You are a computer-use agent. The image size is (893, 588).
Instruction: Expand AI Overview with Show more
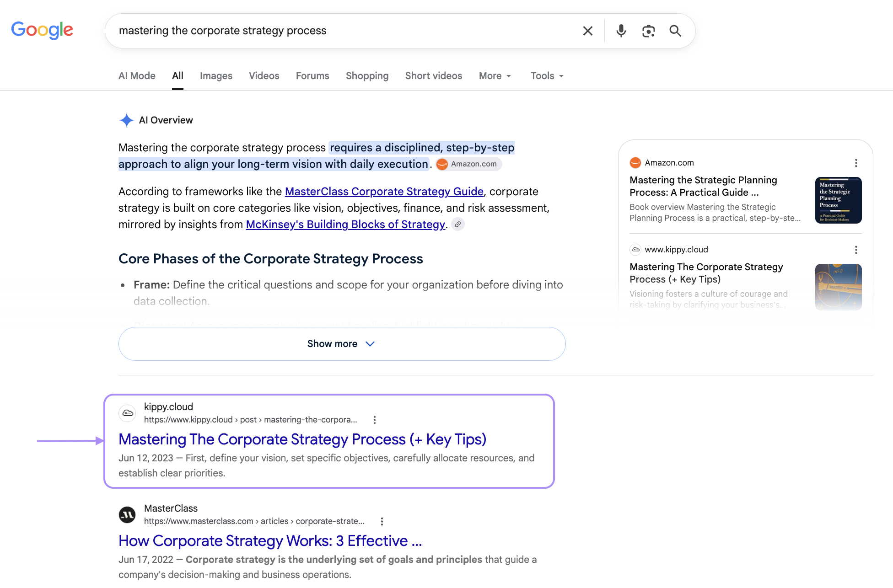[342, 344]
